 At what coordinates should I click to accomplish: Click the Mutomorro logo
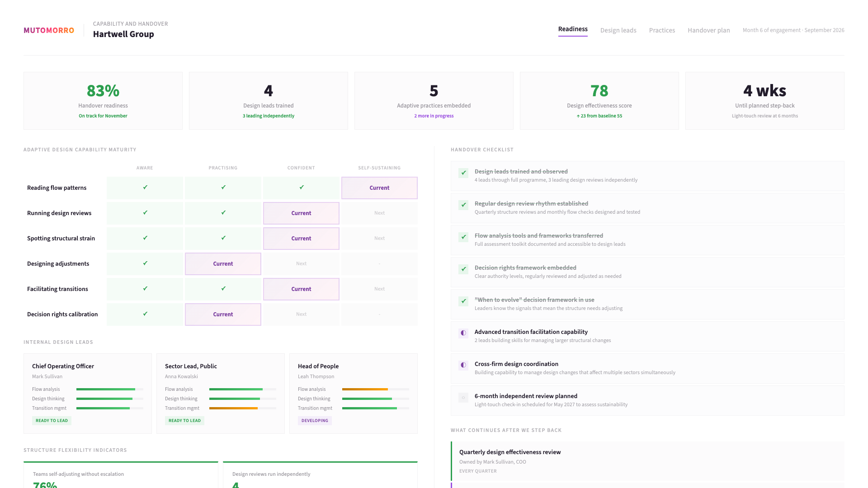[x=49, y=30]
